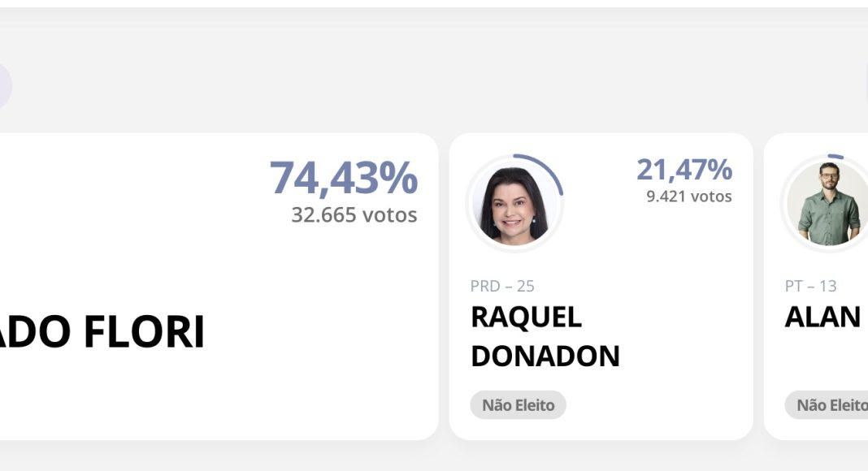
Task: Click the PT – 13 party label
Action: tap(810, 286)
